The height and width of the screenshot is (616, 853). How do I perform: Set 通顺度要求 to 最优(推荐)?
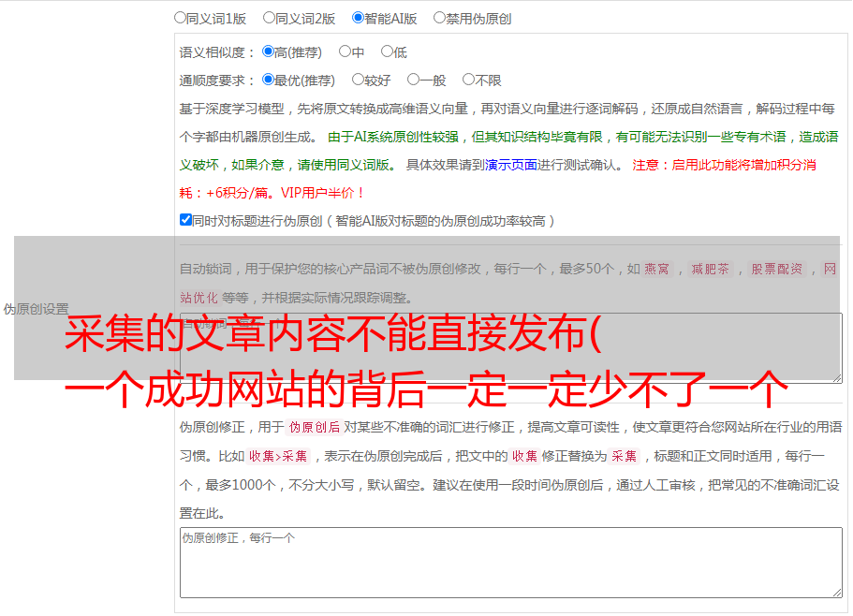point(268,80)
